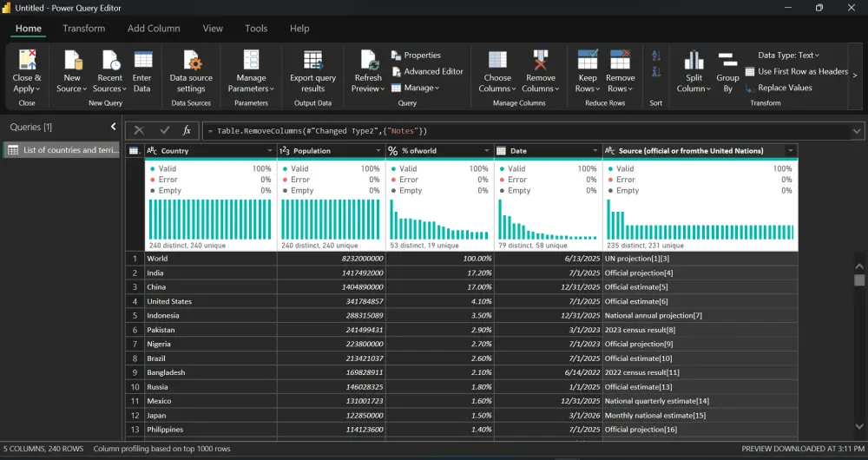Click in the formula bar text
Image resolution: width=868 pixels, height=460 pixels.
(x=322, y=131)
